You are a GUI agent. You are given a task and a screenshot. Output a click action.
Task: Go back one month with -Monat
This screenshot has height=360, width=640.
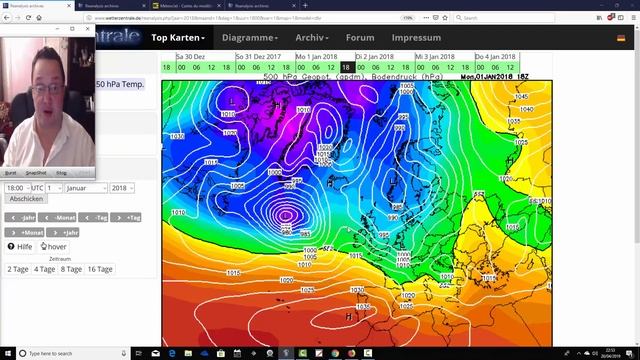pyautogui.click(x=57, y=218)
